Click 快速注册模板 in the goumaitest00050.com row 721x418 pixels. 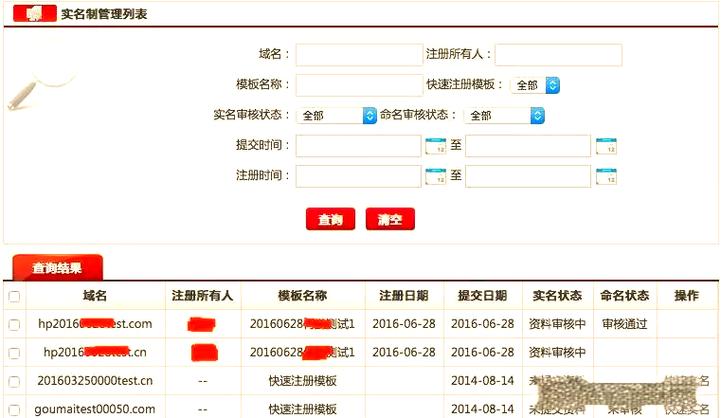303,409
